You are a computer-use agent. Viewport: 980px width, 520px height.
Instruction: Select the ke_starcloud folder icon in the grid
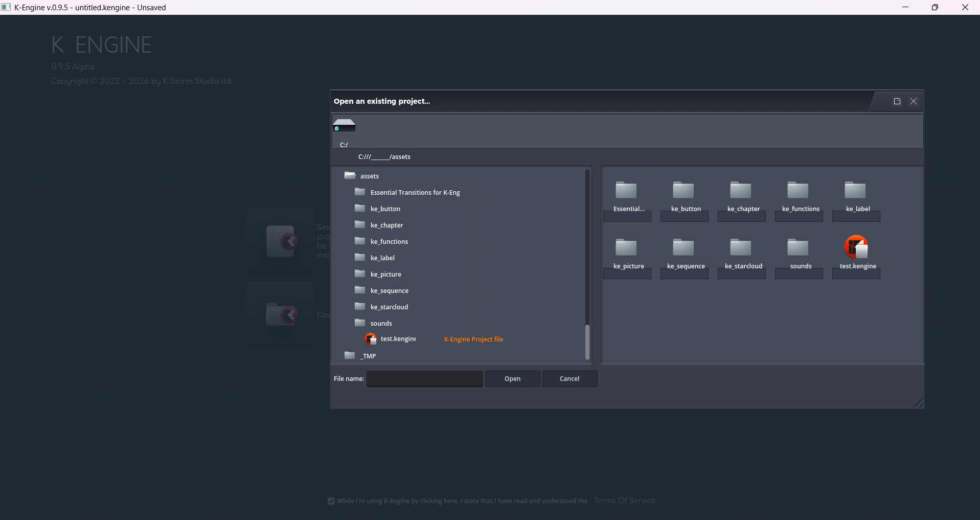tap(741, 247)
